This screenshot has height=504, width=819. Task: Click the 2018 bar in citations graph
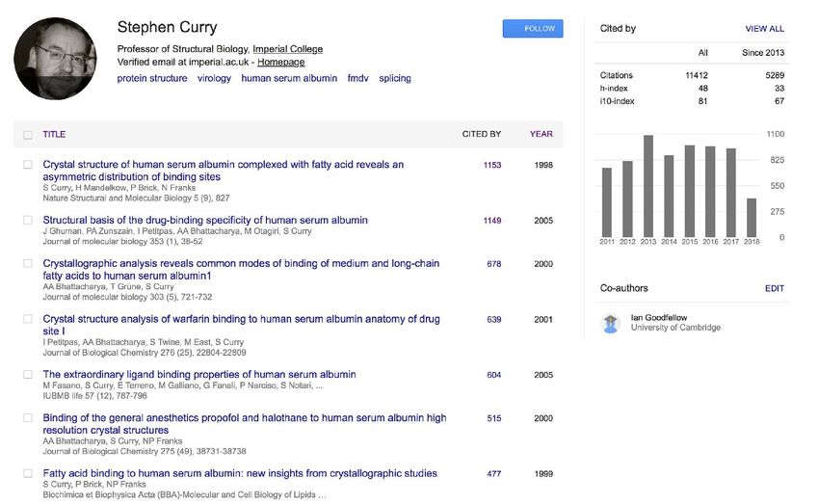point(752,218)
